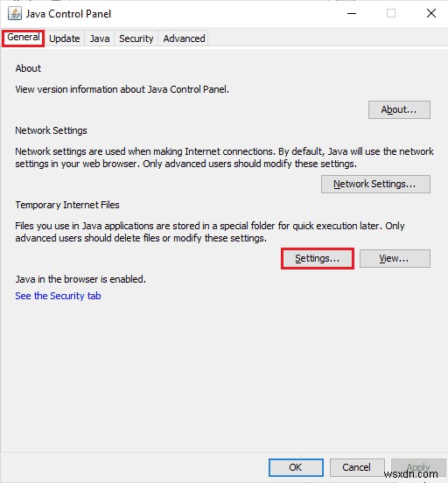Viewport: 448px width, 483px height.
Task: Open Network Settings... dialog button
Action: [375, 185]
